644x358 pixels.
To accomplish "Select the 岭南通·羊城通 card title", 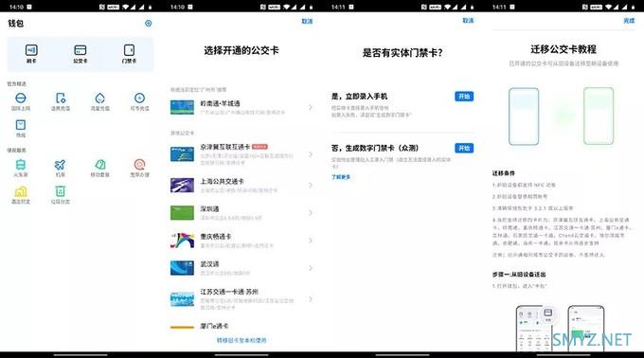I will pyautogui.click(x=220, y=103).
